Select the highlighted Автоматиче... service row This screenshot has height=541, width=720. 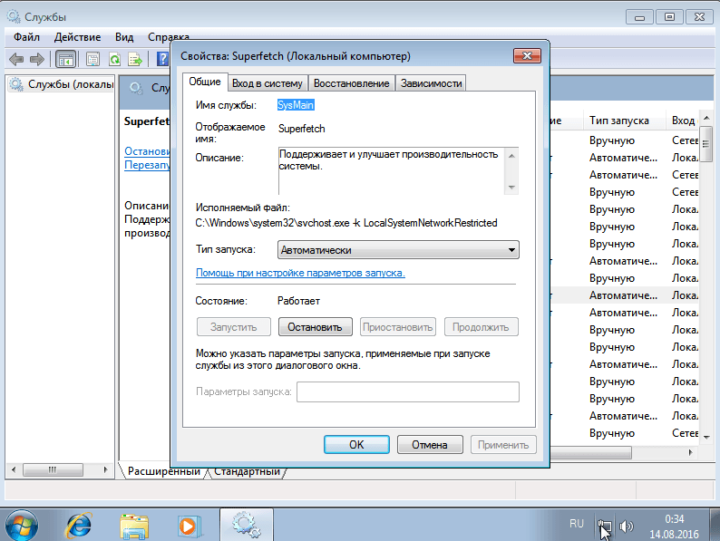(624, 295)
